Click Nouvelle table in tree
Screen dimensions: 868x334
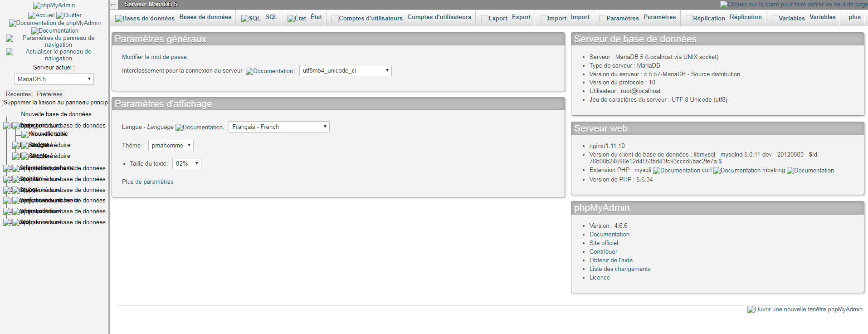coord(48,134)
